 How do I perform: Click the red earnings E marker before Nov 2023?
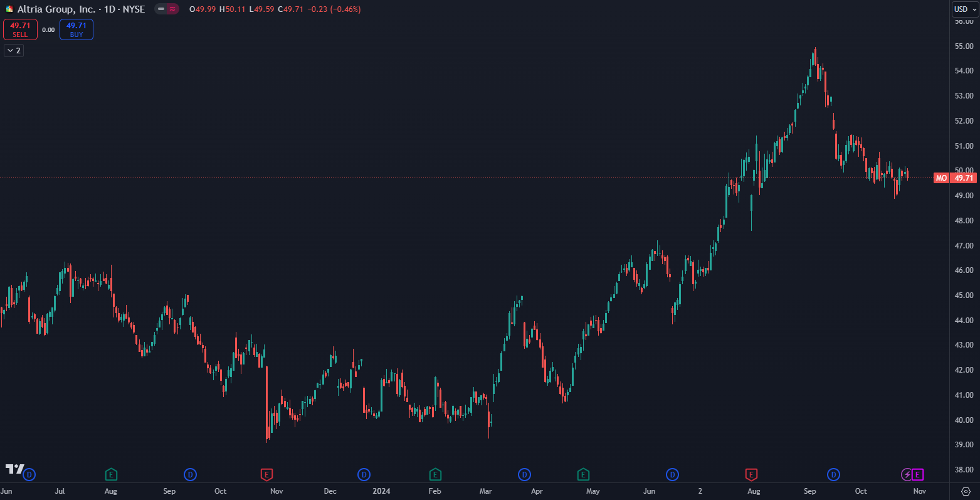(x=266, y=474)
